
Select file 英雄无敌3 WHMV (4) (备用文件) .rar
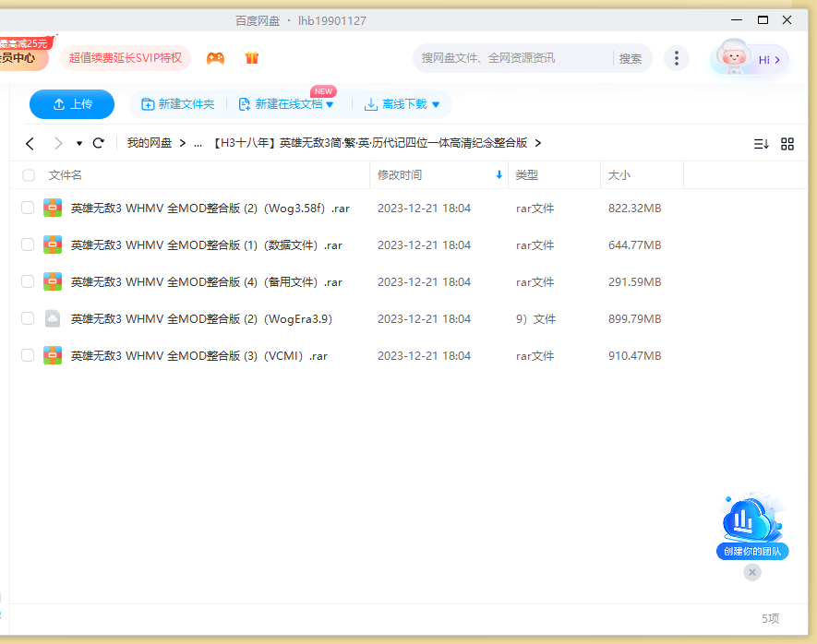[x=207, y=282]
